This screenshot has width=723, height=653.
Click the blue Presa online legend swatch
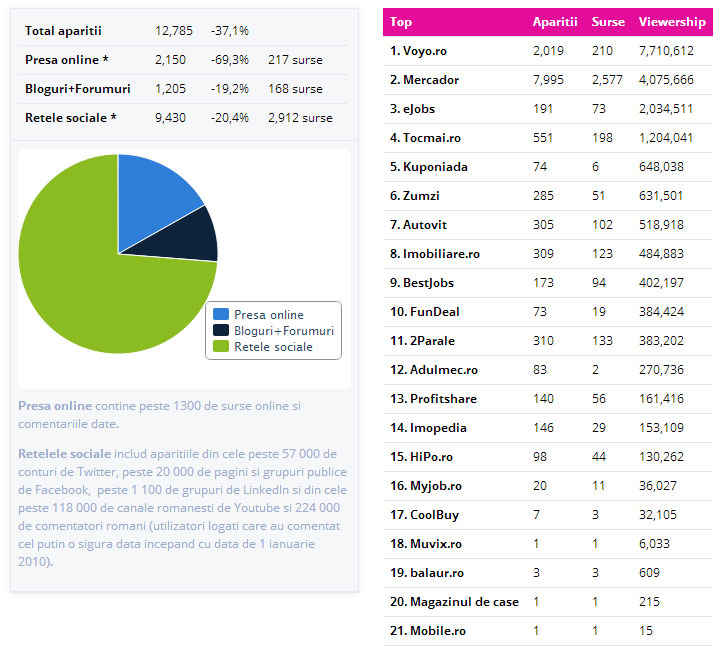click(221, 315)
